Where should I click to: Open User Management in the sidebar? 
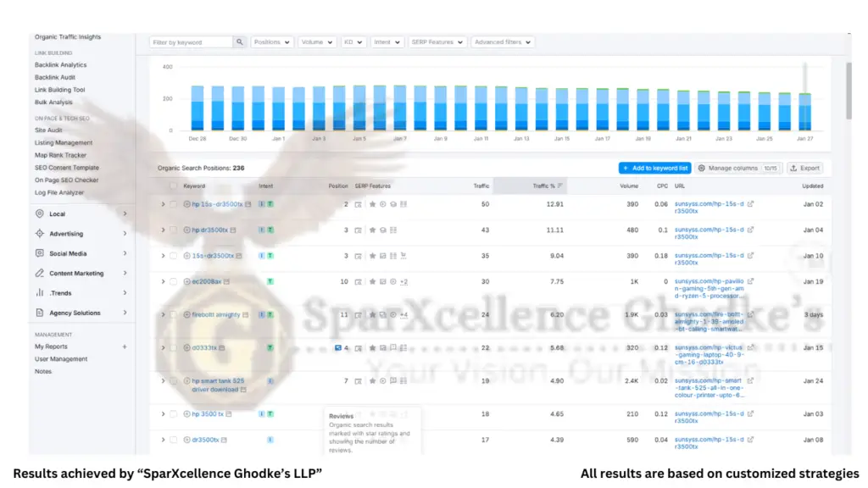[x=61, y=359]
